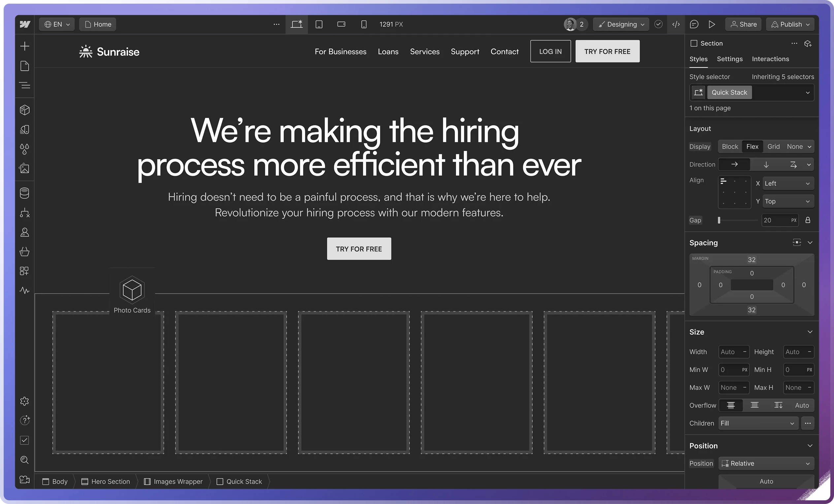Open the Designing mode dropdown

[621, 24]
